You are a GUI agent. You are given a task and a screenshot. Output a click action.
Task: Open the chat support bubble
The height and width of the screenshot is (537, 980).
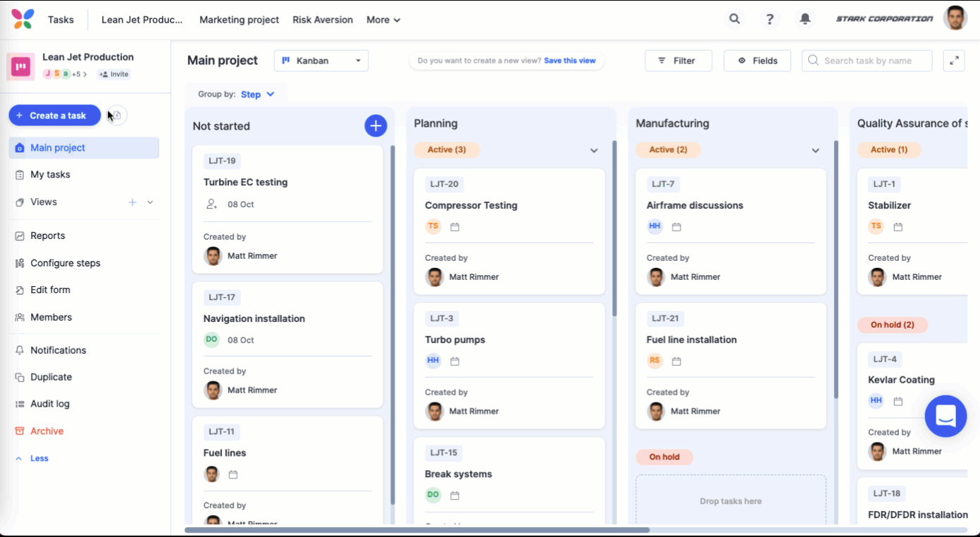click(x=945, y=416)
